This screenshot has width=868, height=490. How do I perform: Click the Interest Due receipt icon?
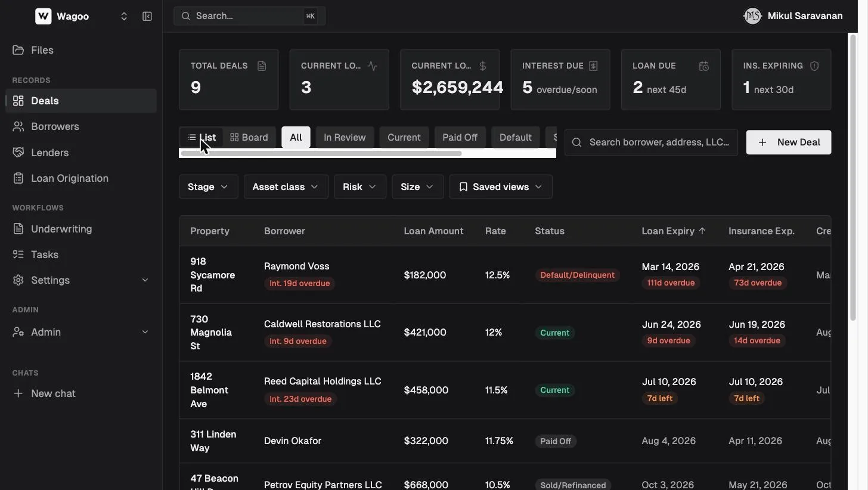pos(593,66)
